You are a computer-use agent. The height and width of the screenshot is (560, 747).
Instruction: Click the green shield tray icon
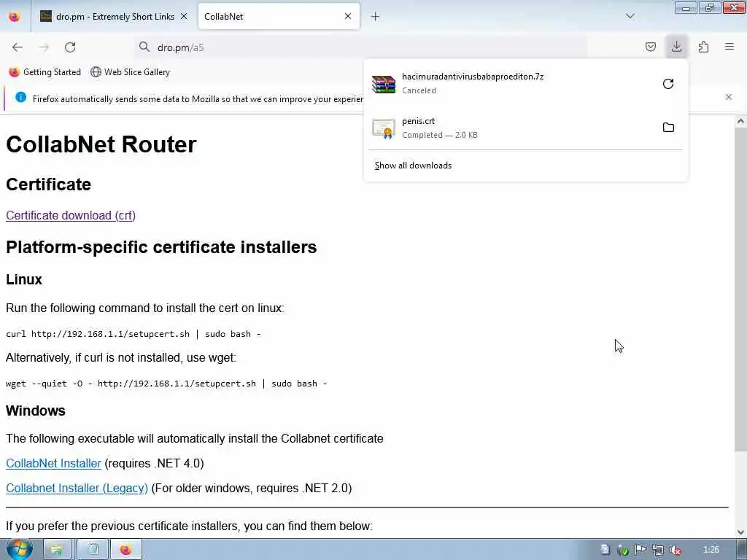coord(623,551)
